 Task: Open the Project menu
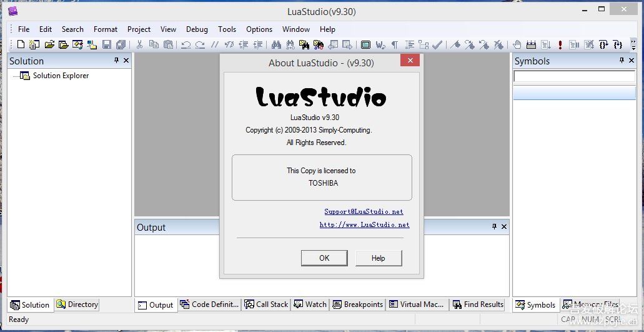point(139,29)
